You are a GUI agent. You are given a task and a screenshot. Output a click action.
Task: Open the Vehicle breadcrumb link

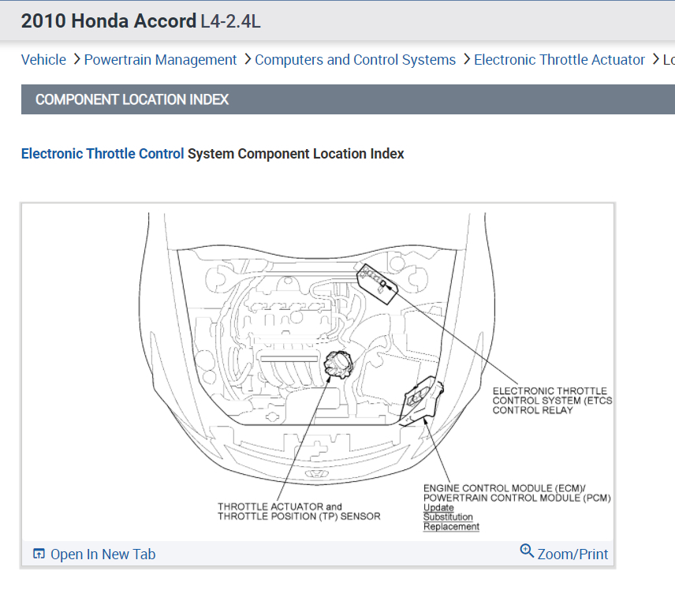pyautogui.click(x=43, y=60)
